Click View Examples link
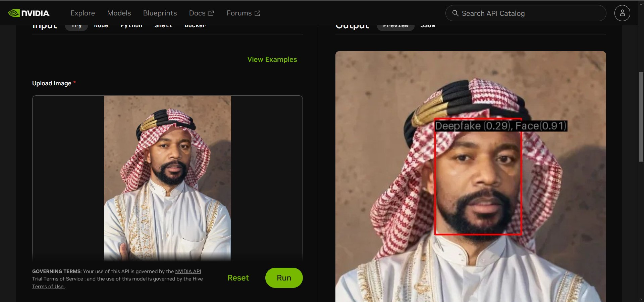The height and width of the screenshot is (302, 644). (272, 59)
